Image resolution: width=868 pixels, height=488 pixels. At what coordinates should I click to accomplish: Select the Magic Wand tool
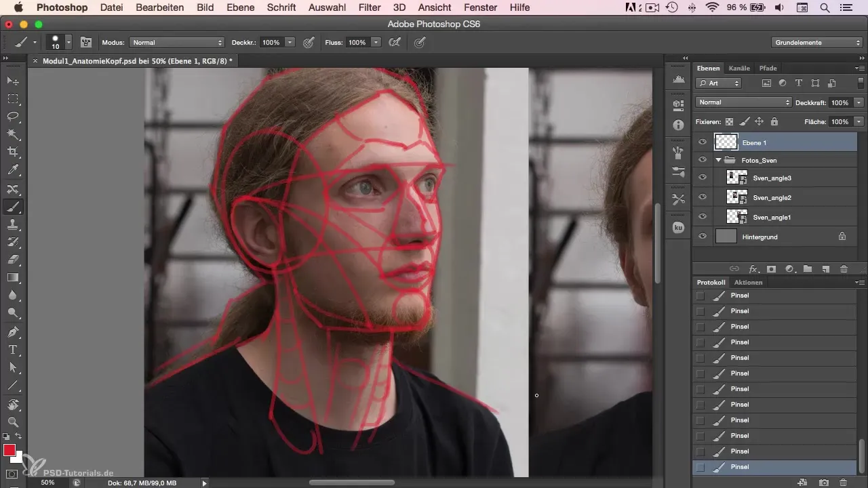[12, 134]
